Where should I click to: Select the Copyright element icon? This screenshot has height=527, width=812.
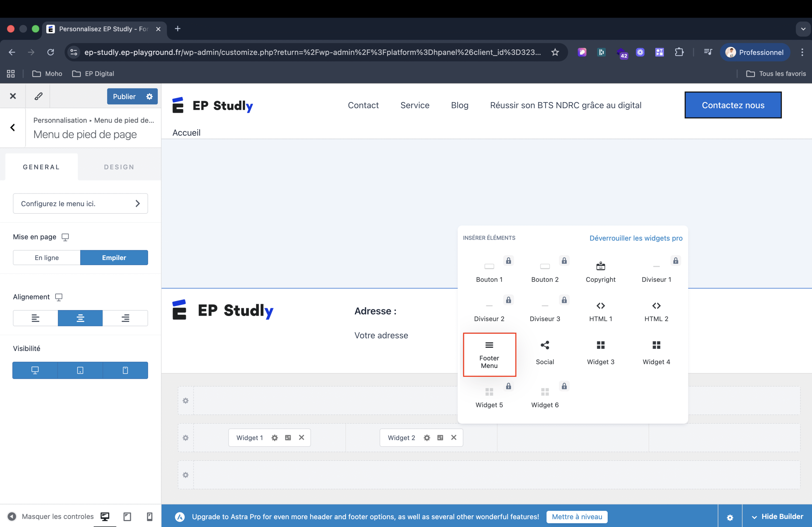pyautogui.click(x=600, y=266)
